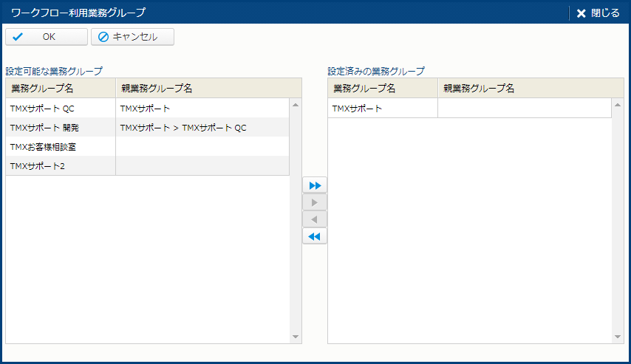Select the TMXサポート QC row
631x364 pixels.
pos(61,109)
